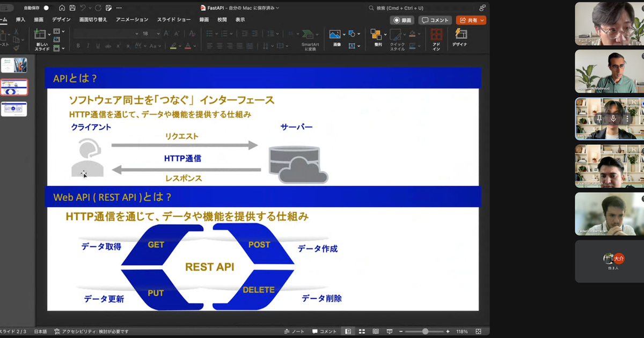Click the 録画 record button

[x=402, y=20]
